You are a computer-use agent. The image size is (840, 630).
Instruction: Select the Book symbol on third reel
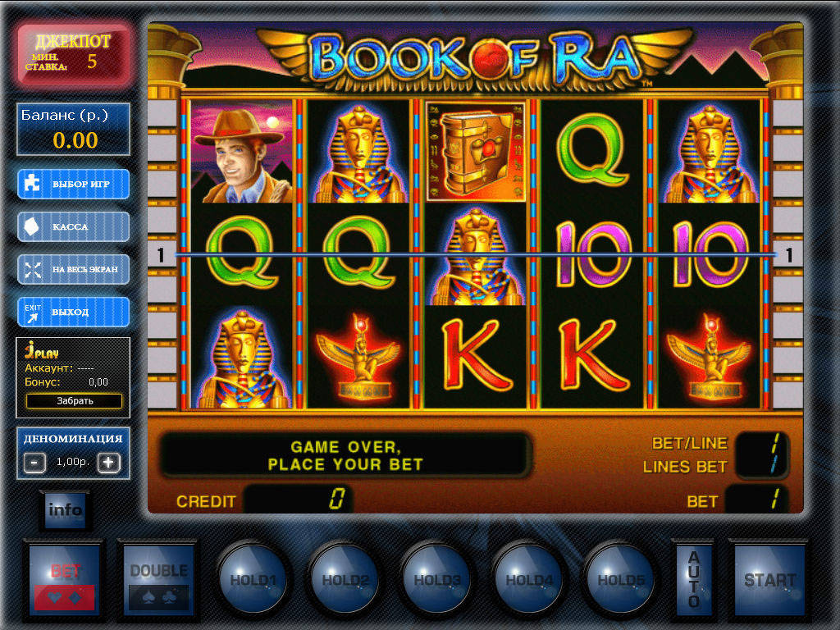point(475,151)
